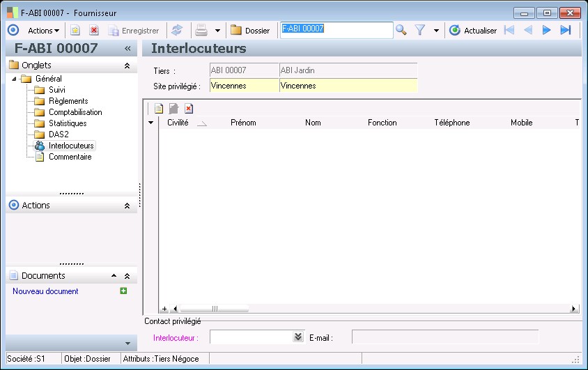Jump to the last record
Viewport: 588px width, 370px height.
pos(566,30)
